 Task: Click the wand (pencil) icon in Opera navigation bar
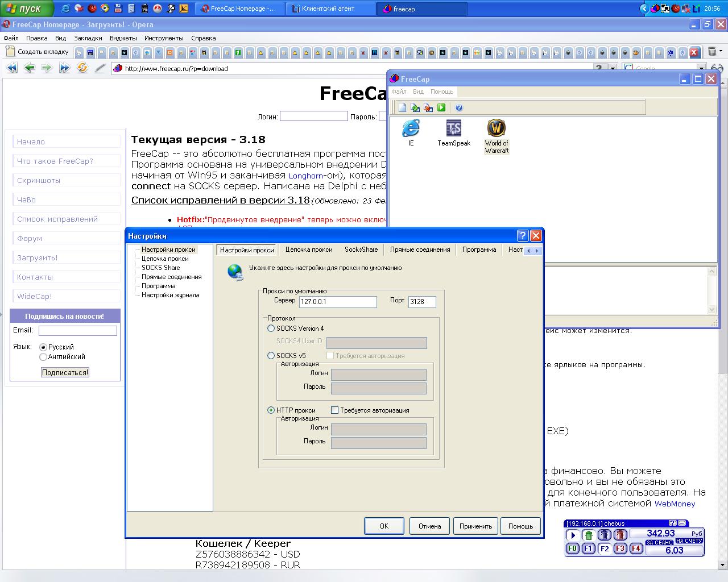click(x=100, y=68)
